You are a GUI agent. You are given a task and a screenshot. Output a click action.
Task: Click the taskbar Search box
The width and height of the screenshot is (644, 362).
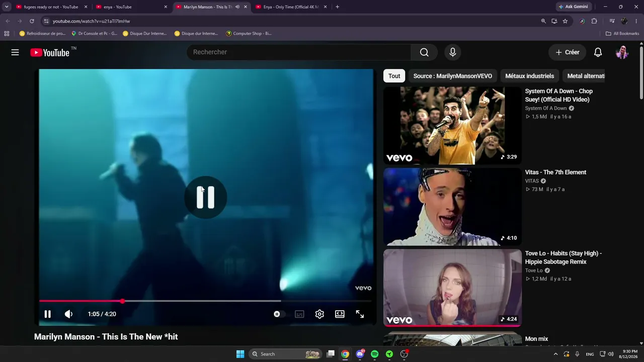point(285,354)
